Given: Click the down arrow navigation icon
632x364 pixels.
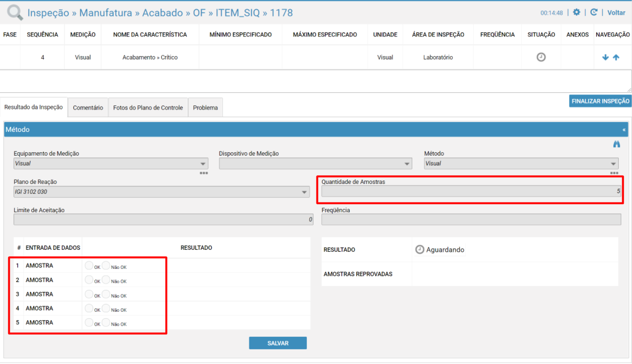Looking at the screenshot, I should tap(606, 57).
